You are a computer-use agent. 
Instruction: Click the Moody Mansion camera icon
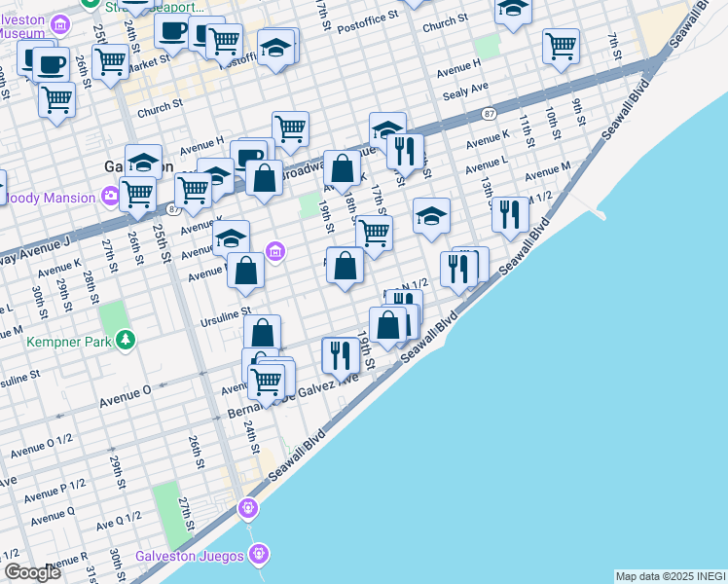click(x=111, y=196)
